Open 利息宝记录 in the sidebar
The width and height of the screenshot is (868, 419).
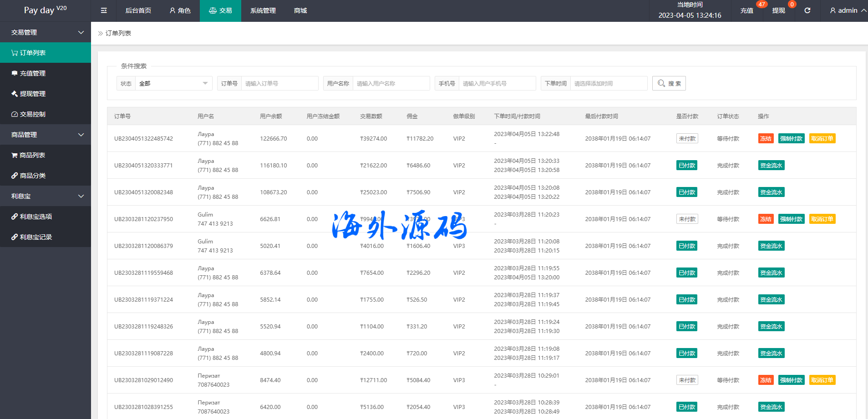tap(46, 237)
